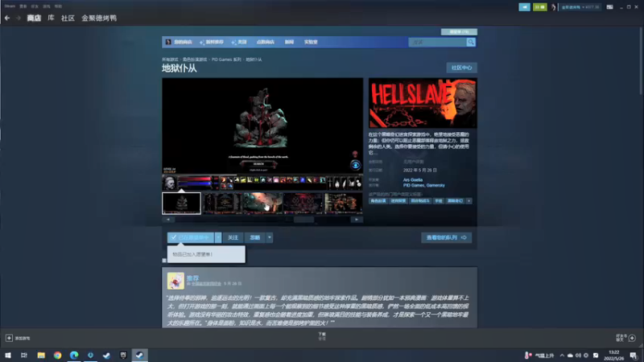Click the user avatar in the title bar
The height and width of the screenshot is (362, 644).
[554, 7]
